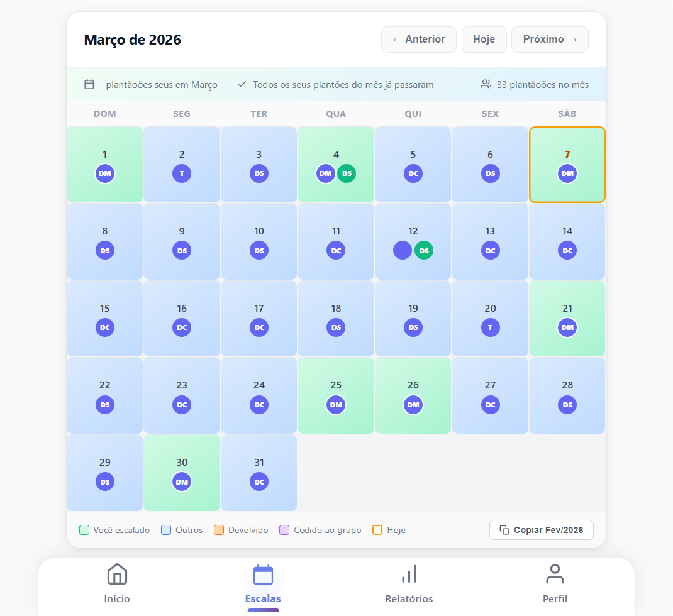Go to previous month with Anterior
Image resolution: width=673 pixels, height=616 pixels.
coord(418,40)
